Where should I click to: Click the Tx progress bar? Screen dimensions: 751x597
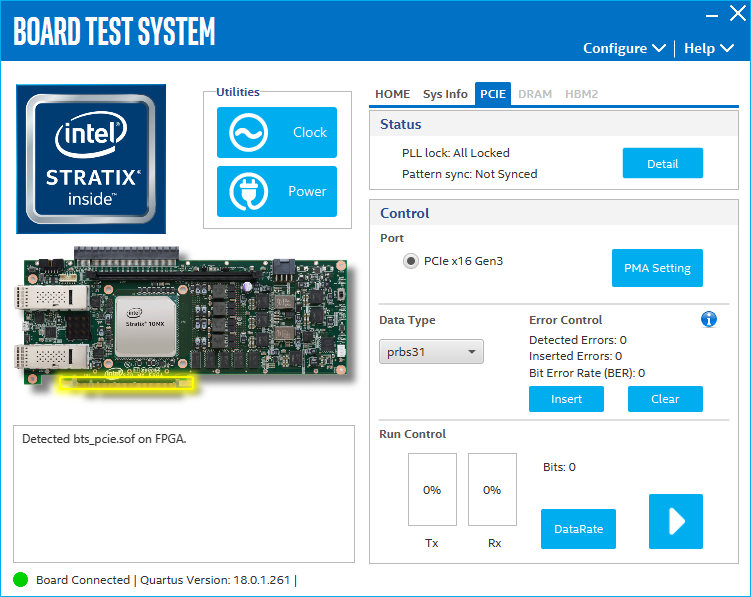[x=432, y=490]
